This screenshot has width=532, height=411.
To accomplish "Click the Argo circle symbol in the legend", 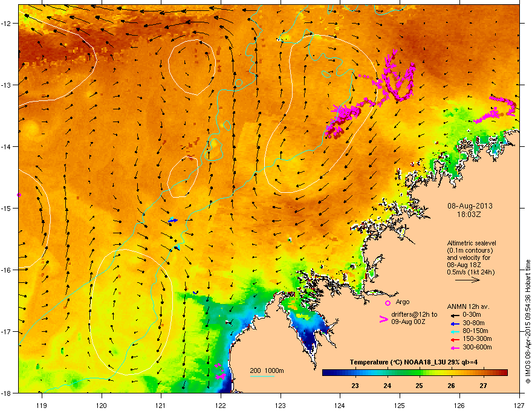I will point(388,303).
